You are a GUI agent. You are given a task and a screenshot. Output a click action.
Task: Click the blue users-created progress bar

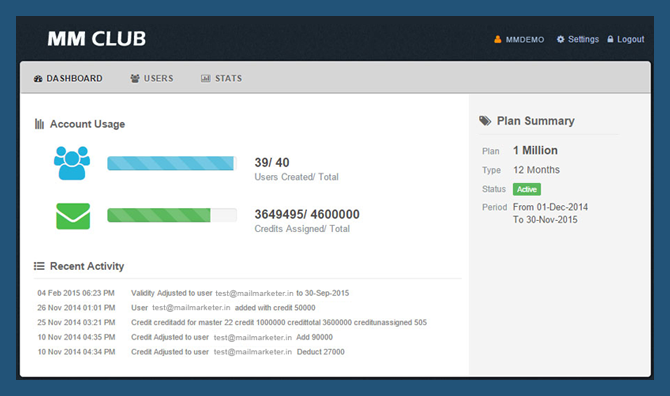(172, 163)
